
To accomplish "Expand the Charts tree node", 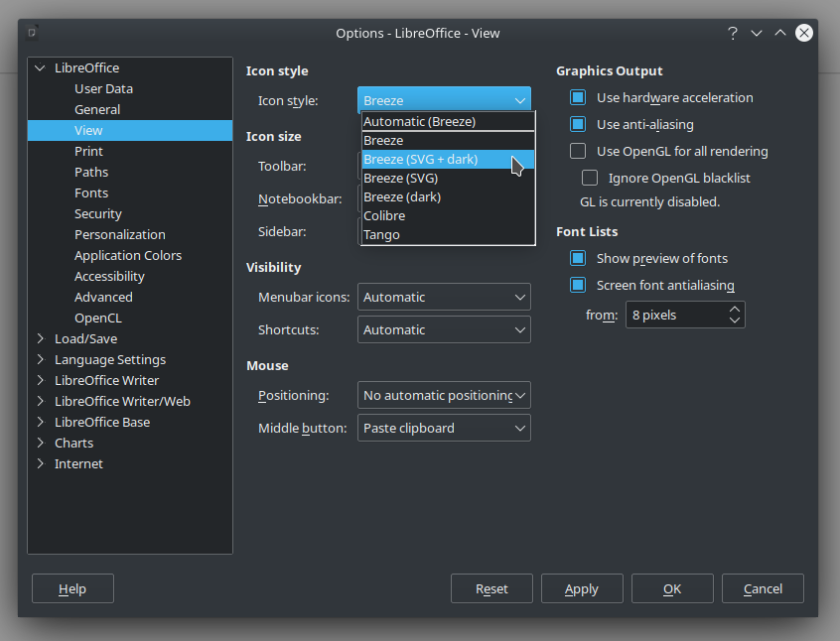I will (x=40, y=443).
